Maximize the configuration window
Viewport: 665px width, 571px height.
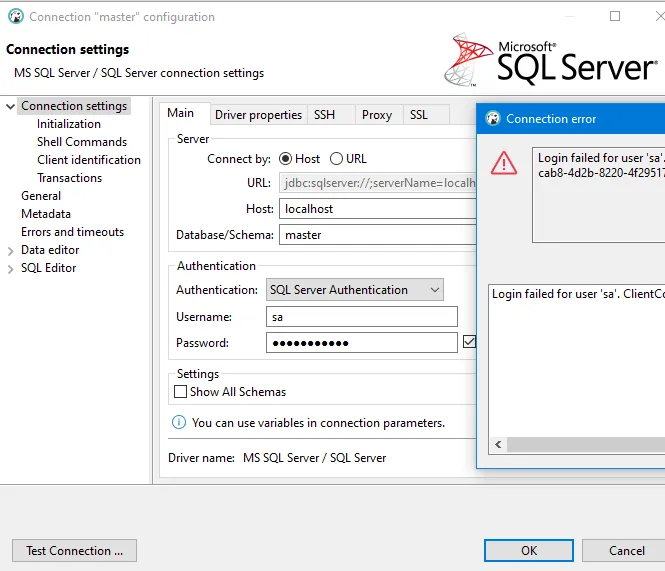[x=615, y=16]
